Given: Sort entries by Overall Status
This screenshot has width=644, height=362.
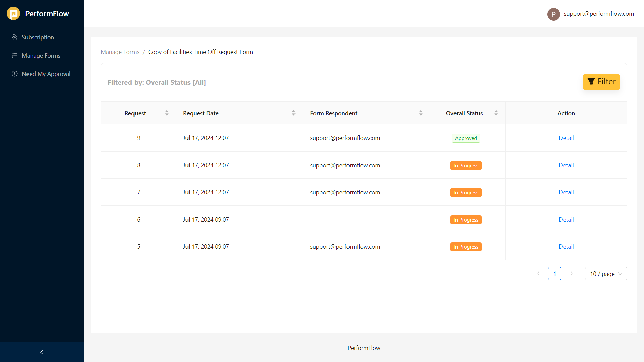Looking at the screenshot, I should tap(497, 113).
